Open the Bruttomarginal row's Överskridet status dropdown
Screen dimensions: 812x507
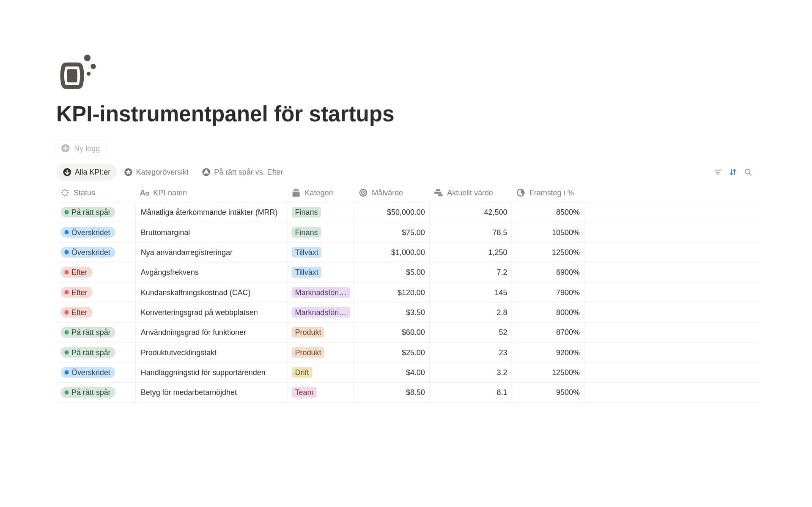click(88, 233)
